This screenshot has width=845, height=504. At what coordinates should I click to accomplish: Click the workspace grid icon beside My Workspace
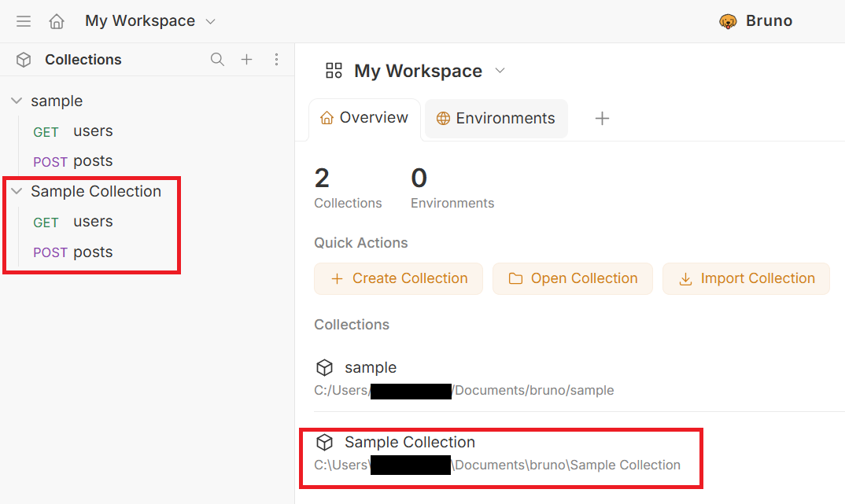(334, 71)
